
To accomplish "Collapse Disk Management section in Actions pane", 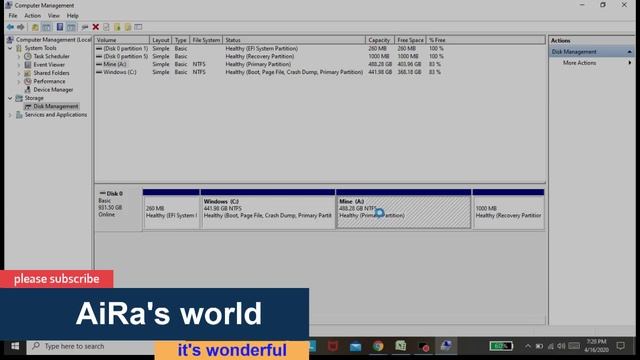I will click(629, 52).
